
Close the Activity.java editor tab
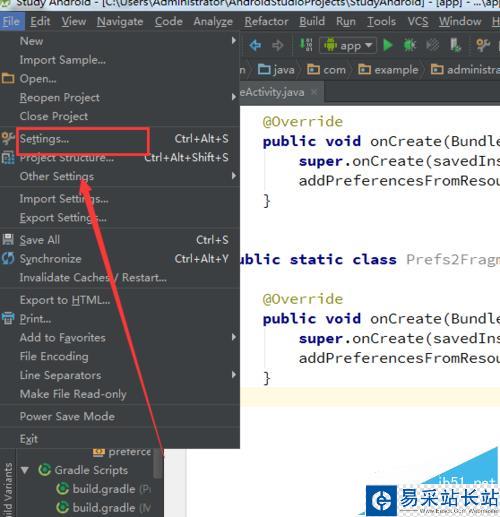(314, 92)
